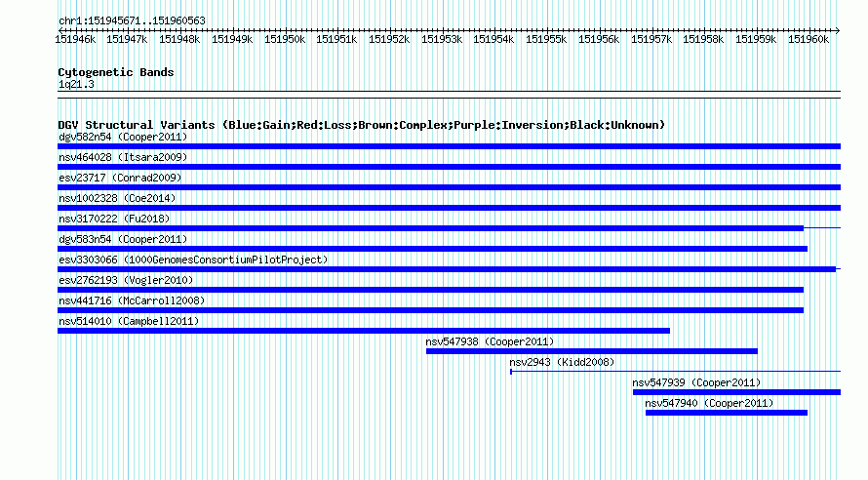Select the blue bar under esv2762193

pos(431,290)
